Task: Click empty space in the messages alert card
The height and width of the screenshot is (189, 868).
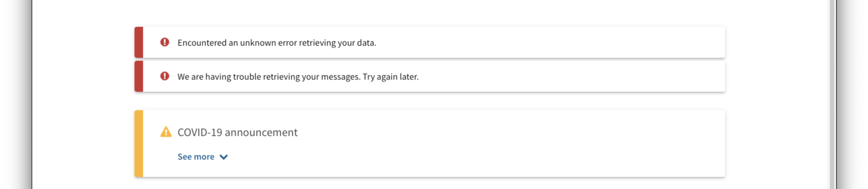Action: tap(573, 76)
